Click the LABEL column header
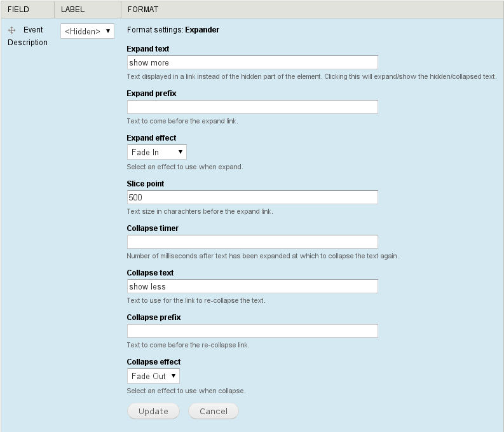 [x=72, y=10]
